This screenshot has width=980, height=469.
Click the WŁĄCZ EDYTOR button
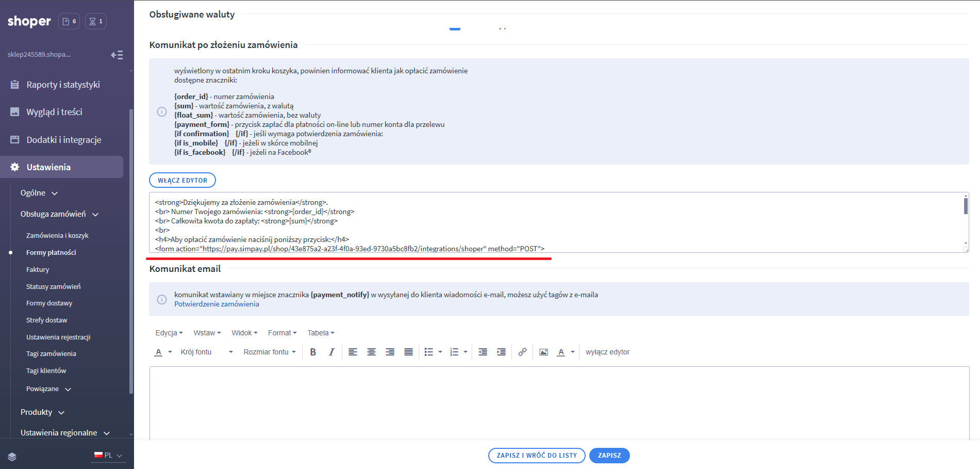[182, 180]
